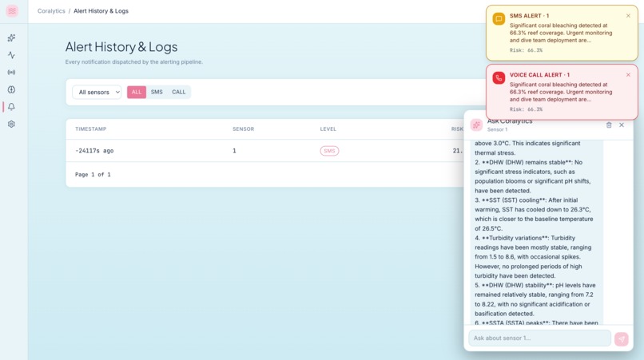Open the brain model sidebar icon

[x=11, y=89]
